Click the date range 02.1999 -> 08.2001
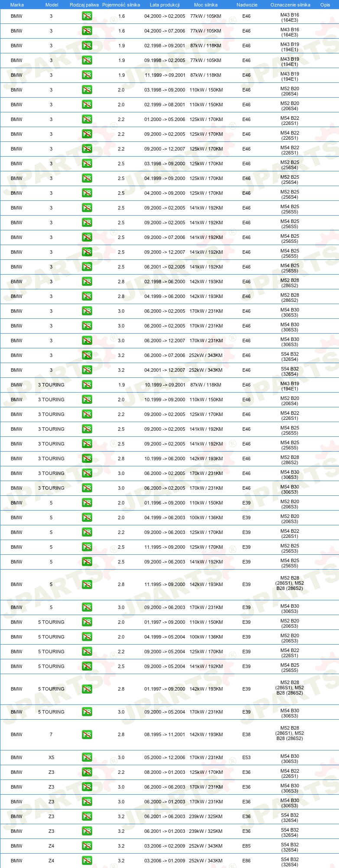 [x=165, y=105]
